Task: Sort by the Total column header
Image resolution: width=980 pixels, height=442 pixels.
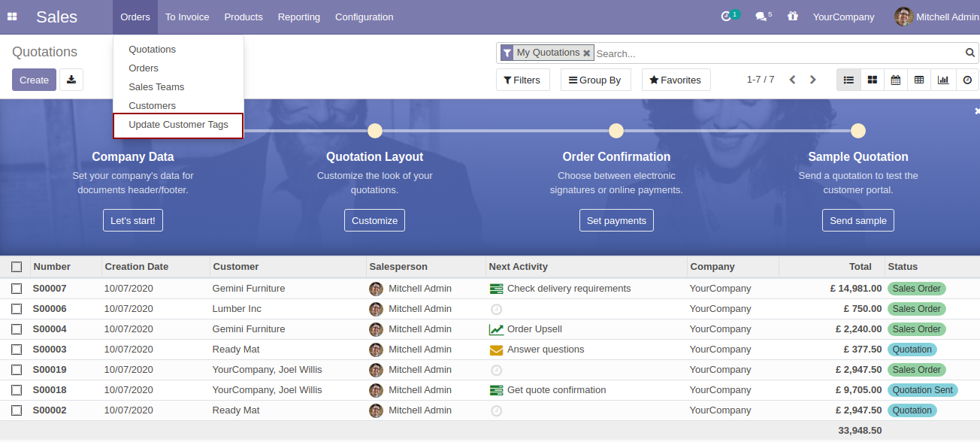Action: 831,267
